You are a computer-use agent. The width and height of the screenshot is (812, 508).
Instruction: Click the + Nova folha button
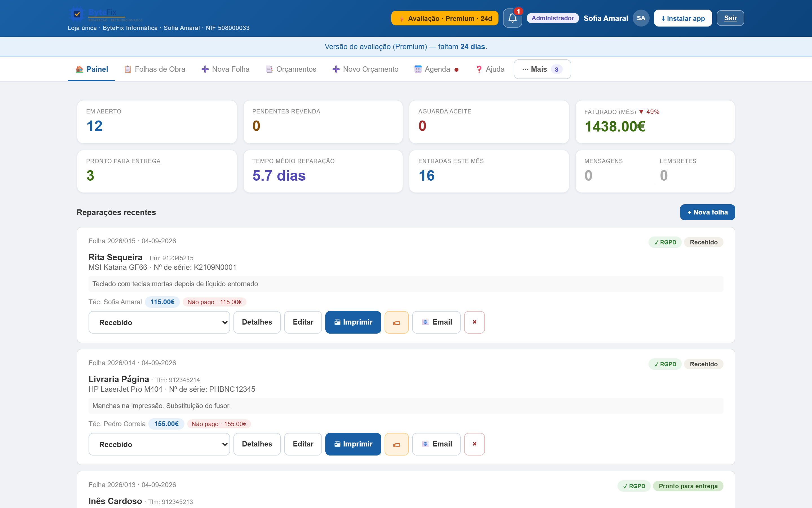pyautogui.click(x=707, y=212)
